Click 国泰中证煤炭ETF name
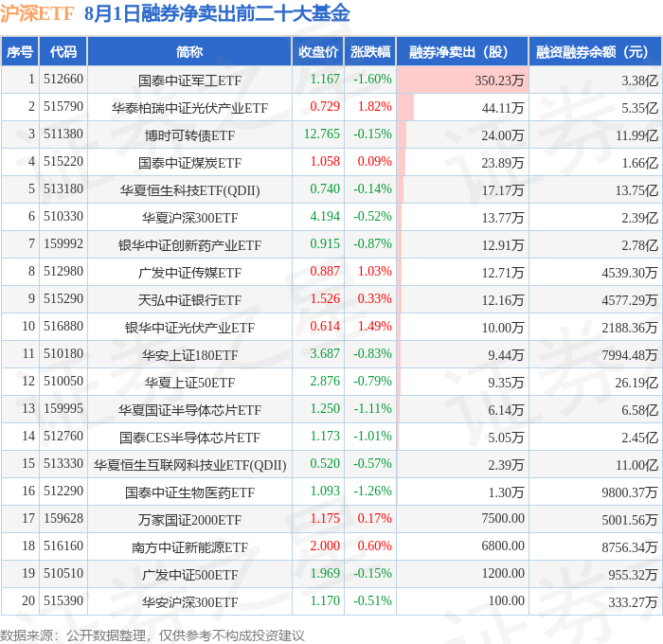 tap(189, 163)
